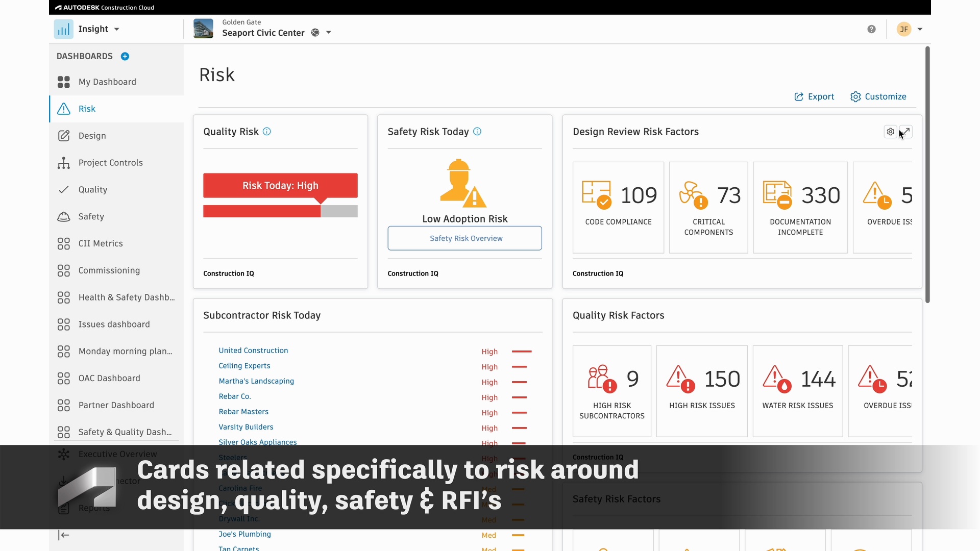The image size is (980, 551).
Task: Open United Construction subcontractor link
Action: [x=253, y=350]
